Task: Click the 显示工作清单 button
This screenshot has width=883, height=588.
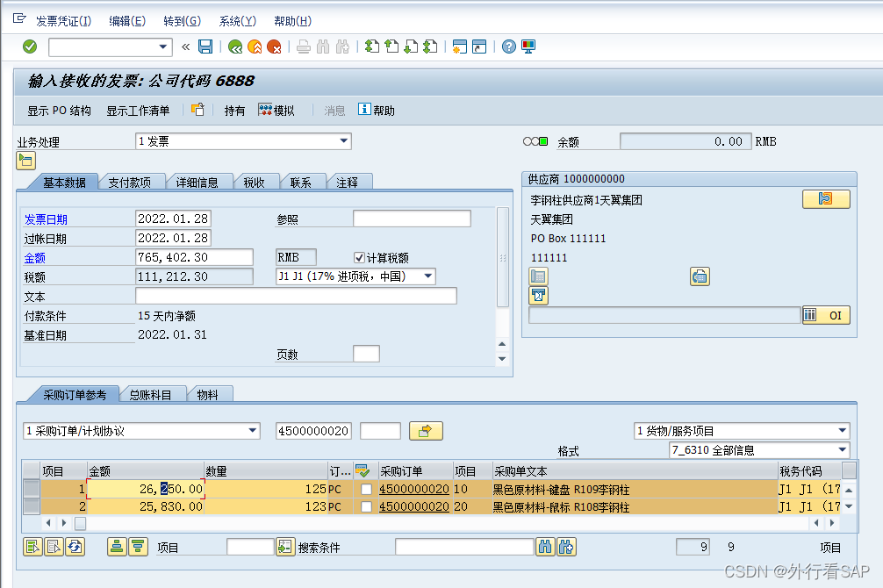Action: pyautogui.click(x=138, y=111)
